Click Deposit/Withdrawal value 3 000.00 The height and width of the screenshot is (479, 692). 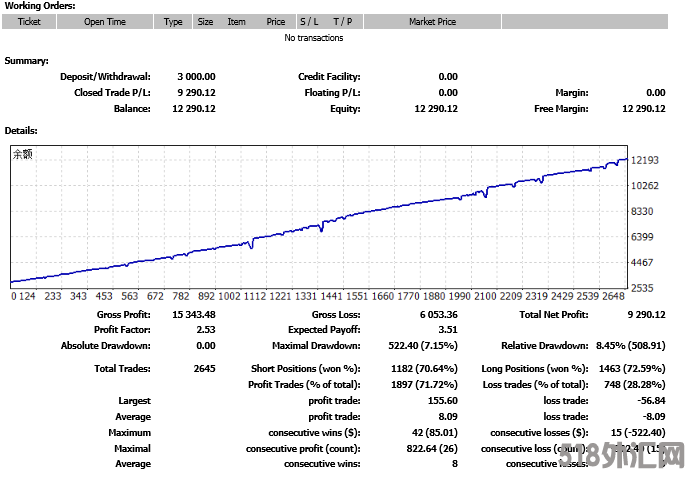tap(196, 77)
